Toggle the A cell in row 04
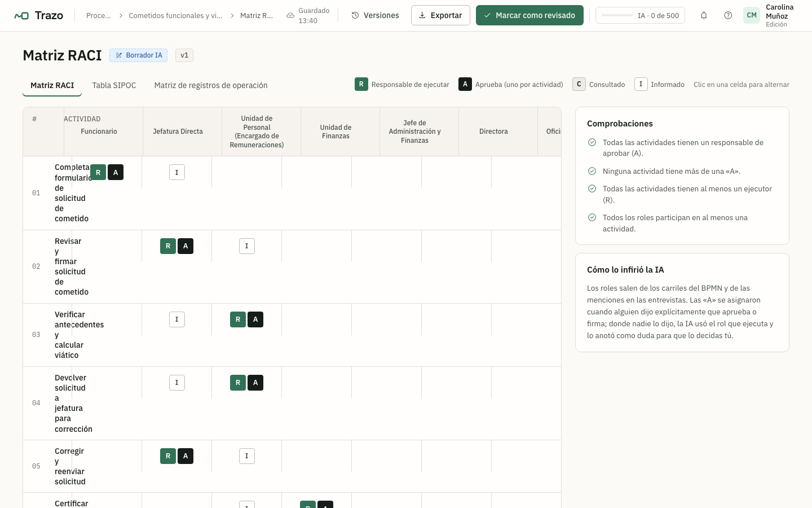 point(255,383)
